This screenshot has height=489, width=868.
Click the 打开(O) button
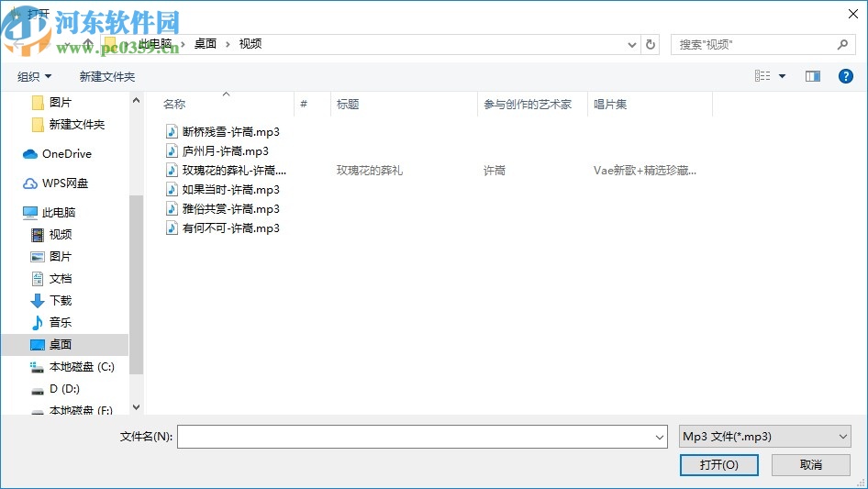pos(718,464)
